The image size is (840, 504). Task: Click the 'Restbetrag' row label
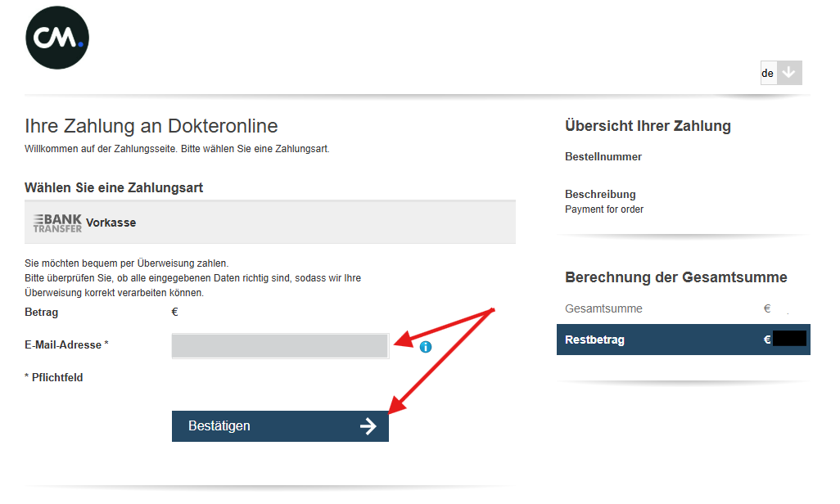[594, 340]
